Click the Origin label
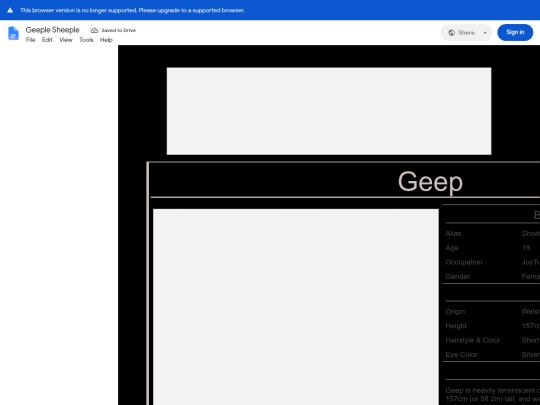Viewport: 540px width, 405px height. tap(455, 312)
